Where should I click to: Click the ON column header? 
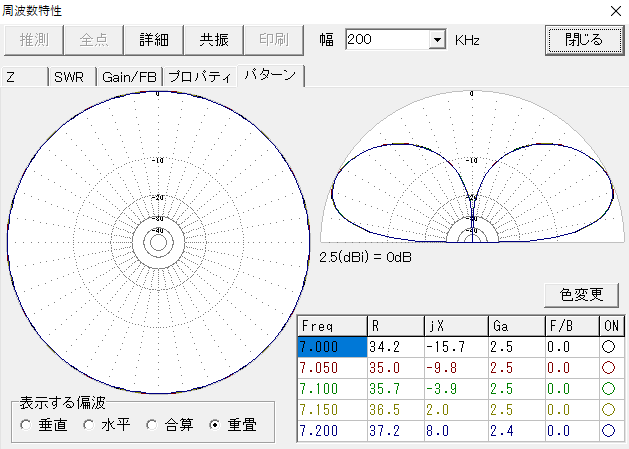(612, 326)
